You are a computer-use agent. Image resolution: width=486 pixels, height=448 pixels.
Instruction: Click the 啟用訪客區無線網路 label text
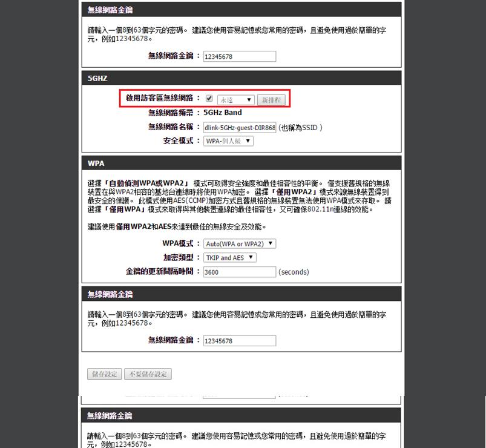coord(159,98)
